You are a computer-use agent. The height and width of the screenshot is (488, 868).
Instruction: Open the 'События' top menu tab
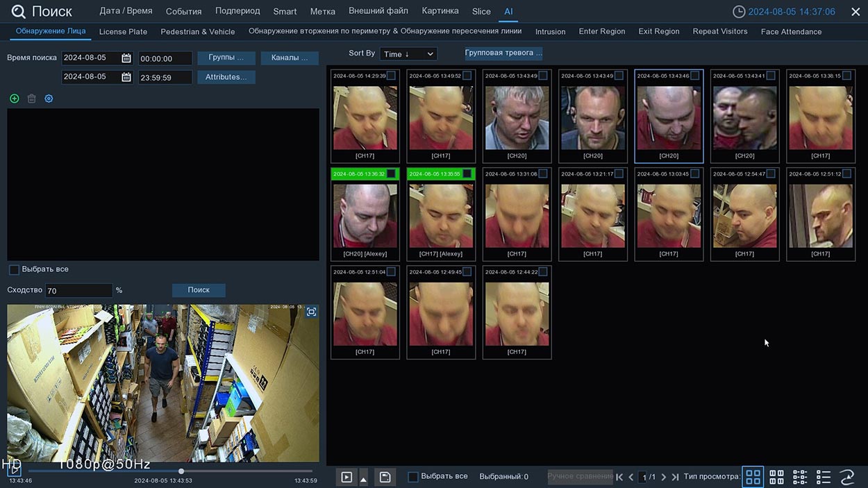tap(183, 11)
